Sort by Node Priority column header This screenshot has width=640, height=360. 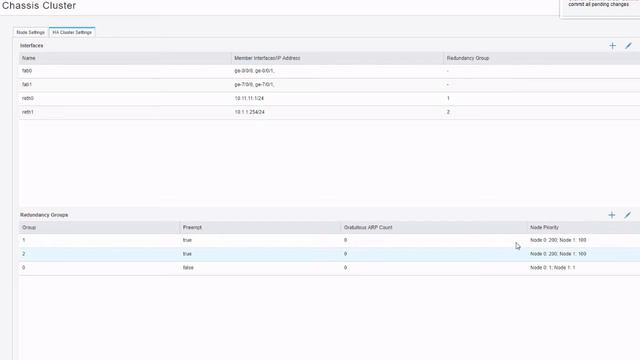[584, 227]
